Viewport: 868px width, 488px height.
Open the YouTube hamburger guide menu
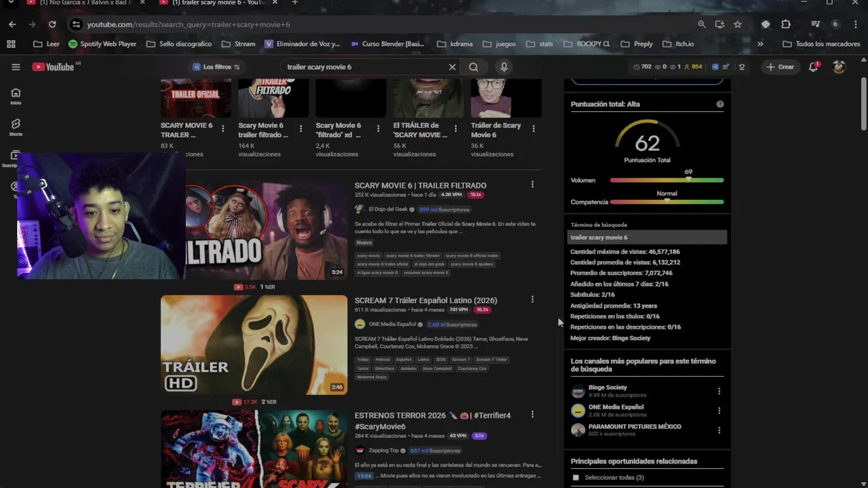[16, 66]
